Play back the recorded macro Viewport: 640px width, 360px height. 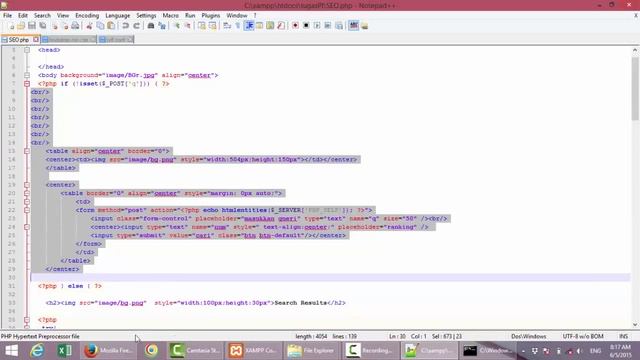317,26
